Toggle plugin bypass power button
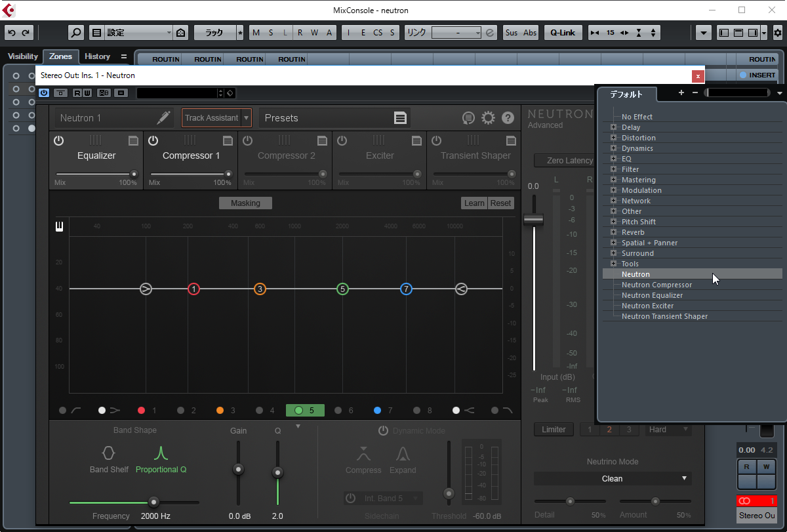787x532 pixels. click(44, 92)
